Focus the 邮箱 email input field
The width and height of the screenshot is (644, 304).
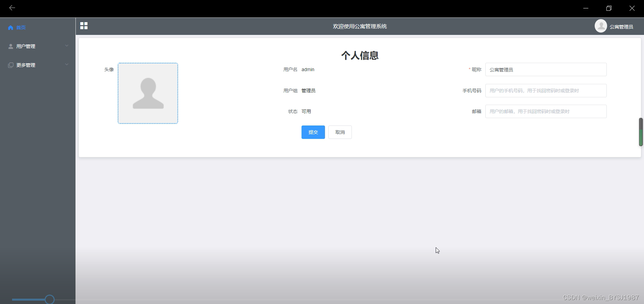pos(546,111)
